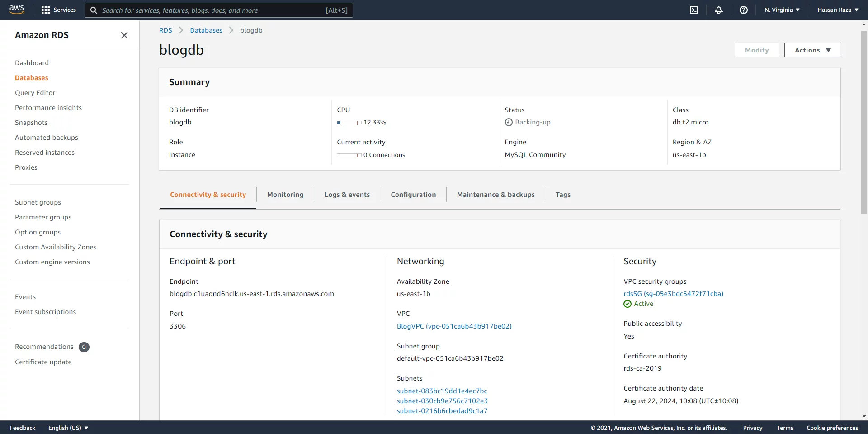
Task: Open the Actions dropdown
Action: tap(812, 50)
